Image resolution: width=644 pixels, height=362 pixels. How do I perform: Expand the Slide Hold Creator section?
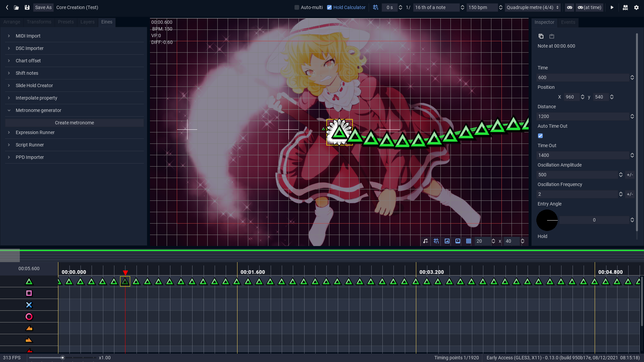[x=74, y=85]
